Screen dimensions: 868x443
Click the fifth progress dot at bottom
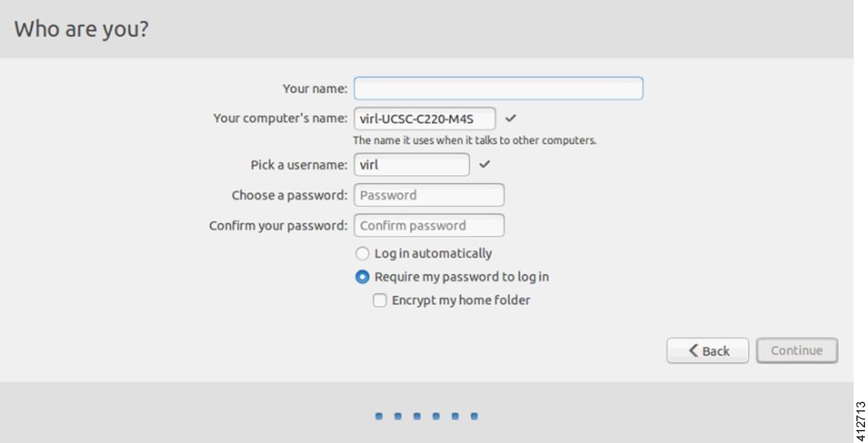coord(454,416)
